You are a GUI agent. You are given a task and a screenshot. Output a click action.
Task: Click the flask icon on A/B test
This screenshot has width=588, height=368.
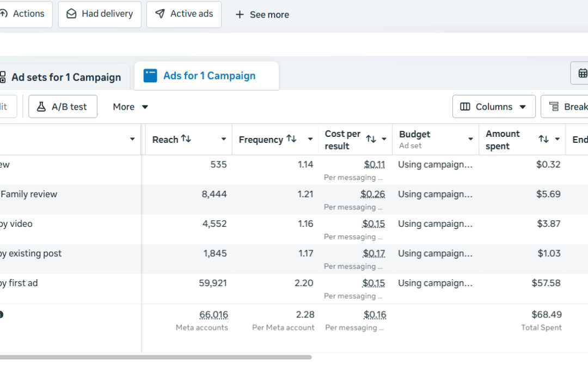41,107
